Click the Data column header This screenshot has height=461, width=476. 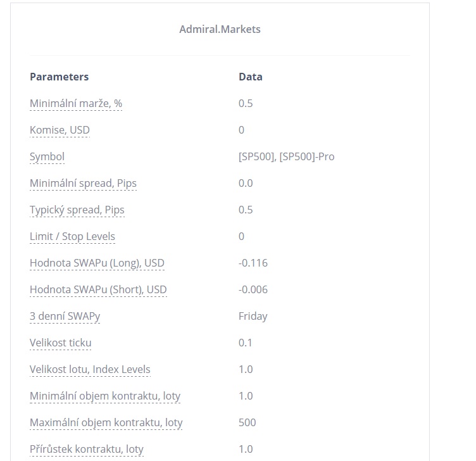[251, 77]
